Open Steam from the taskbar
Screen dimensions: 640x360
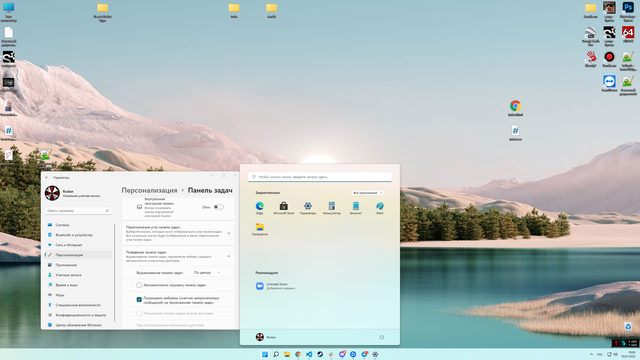[320, 354]
